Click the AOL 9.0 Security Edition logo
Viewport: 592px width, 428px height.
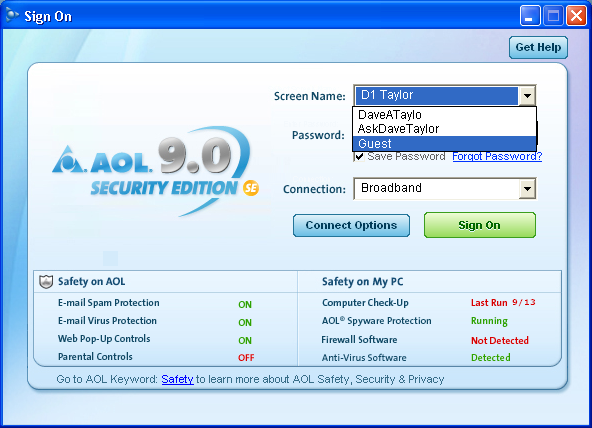tap(155, 171)
